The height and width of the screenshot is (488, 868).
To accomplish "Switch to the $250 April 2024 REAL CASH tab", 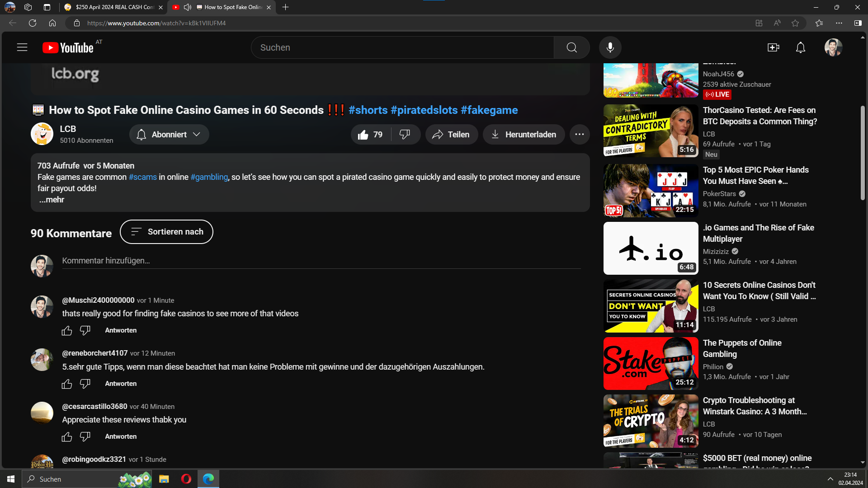I will click(114, 7).
